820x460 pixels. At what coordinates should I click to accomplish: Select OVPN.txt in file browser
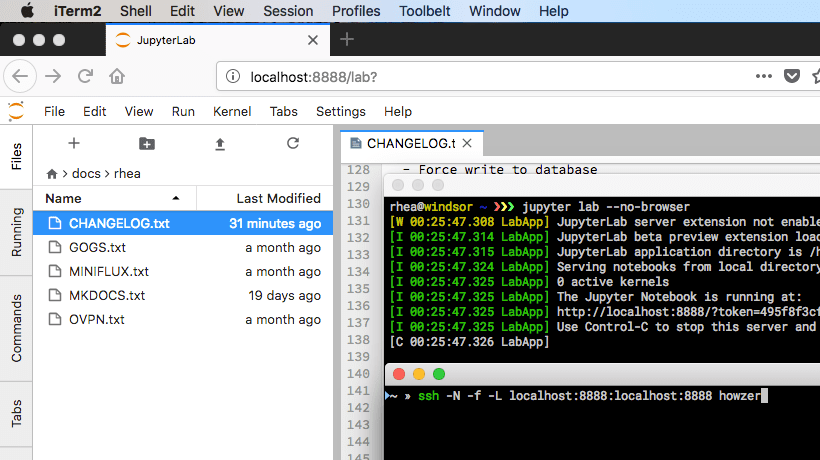[183, 319]
